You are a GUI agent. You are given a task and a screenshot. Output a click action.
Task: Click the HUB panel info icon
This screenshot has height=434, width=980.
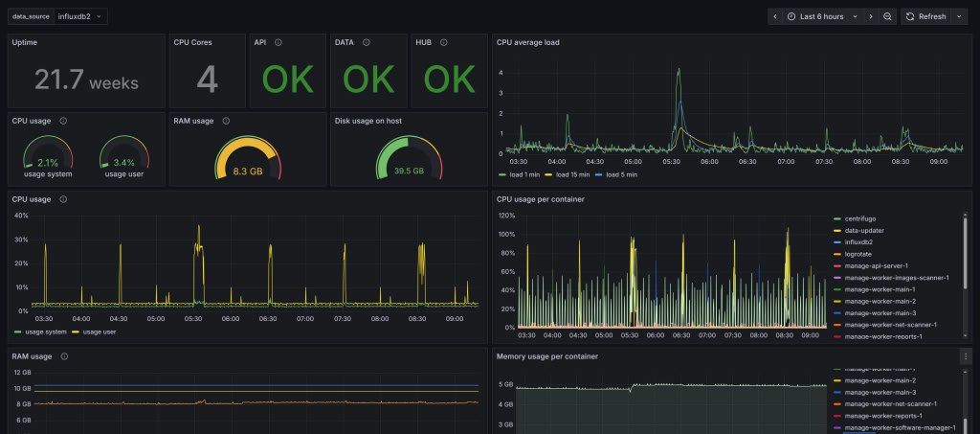(x=447, y=42)
